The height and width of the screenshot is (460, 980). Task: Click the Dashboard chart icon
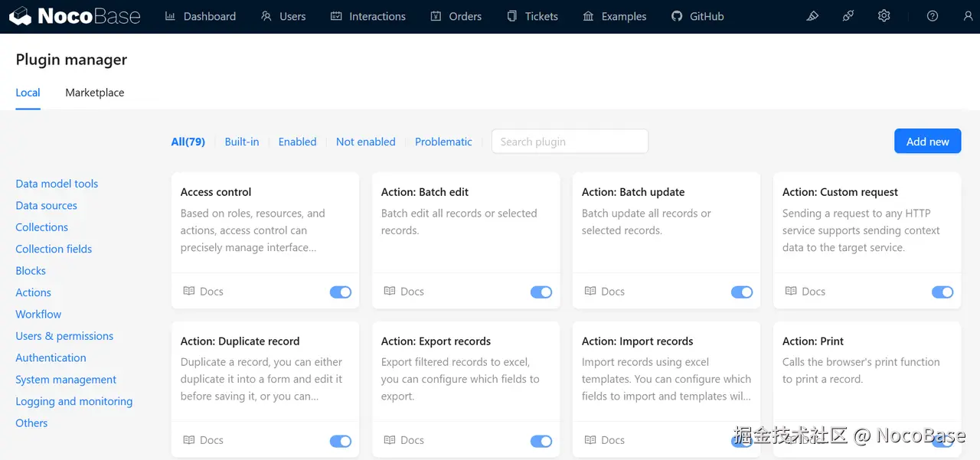171,16
